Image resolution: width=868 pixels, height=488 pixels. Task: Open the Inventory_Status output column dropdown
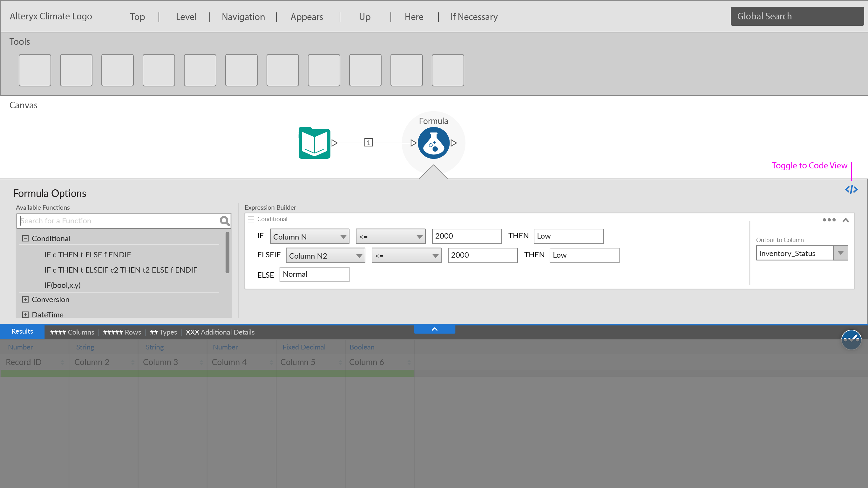coord(840,253)
